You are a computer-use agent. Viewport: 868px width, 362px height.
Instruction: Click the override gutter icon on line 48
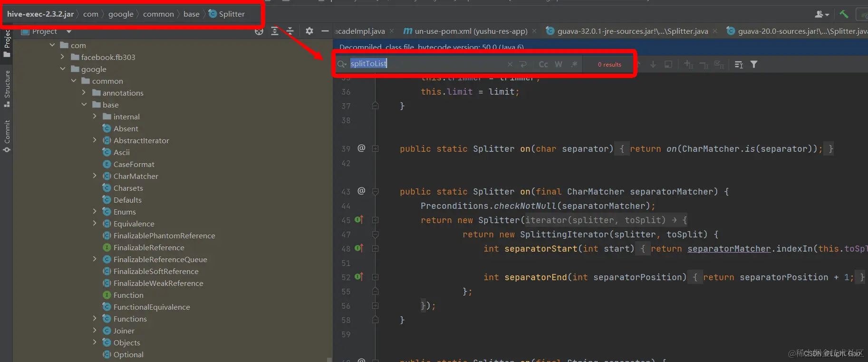pyautogui.click(x=359, y=248)
